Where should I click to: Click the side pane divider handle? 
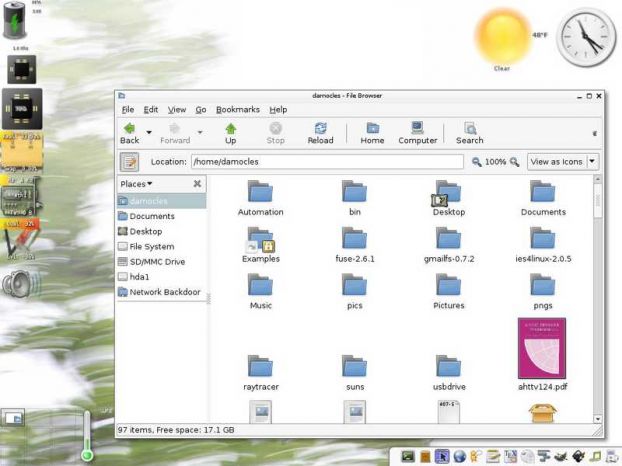(209, 298)
